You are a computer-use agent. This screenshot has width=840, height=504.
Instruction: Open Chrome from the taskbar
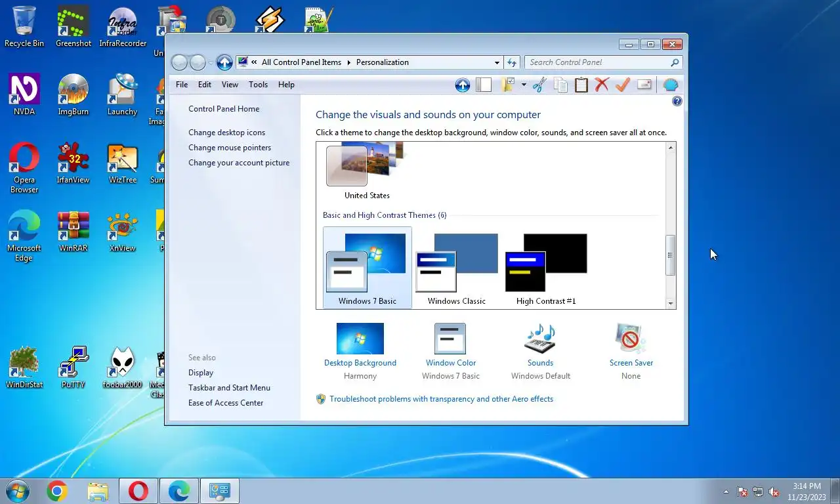point(57,491)
